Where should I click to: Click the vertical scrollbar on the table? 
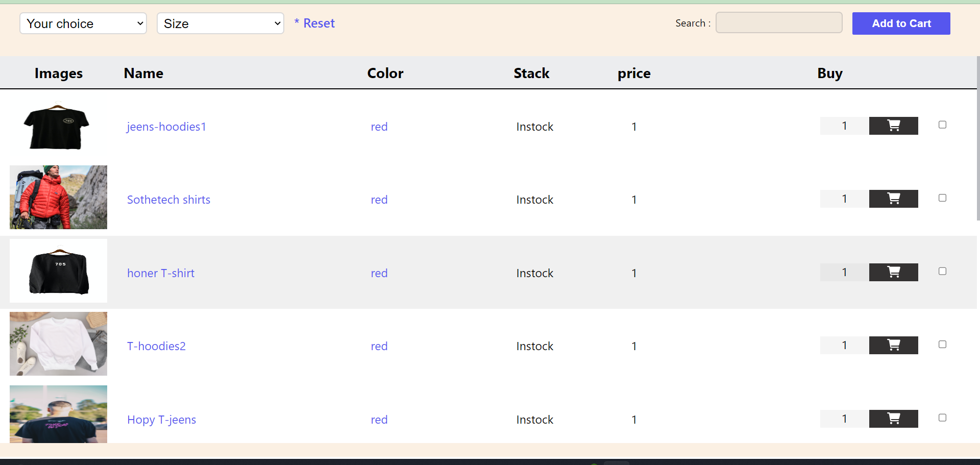tap(978, 138)
